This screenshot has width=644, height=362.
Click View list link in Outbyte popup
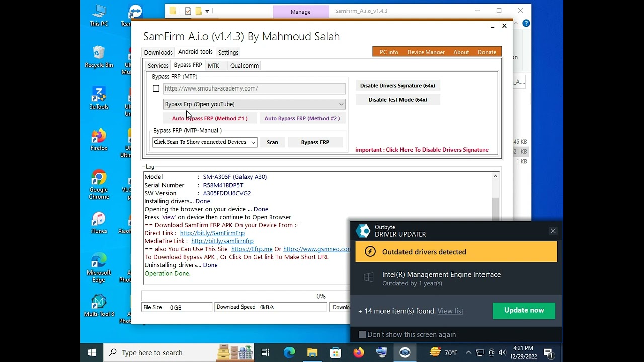(x=450, y=311)
